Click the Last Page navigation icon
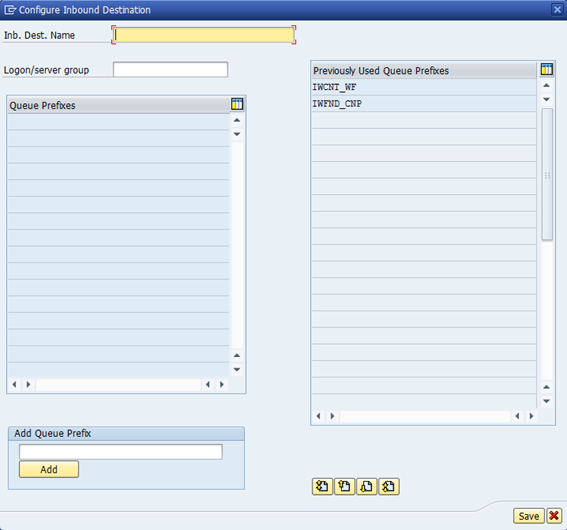Screen dimensions: 567x530 [x=389, y=487]
